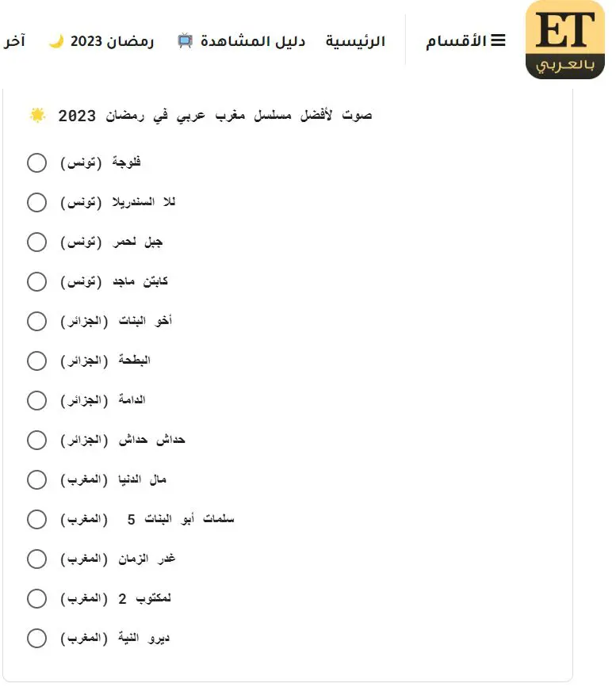Screen dimensions: 616x687
Task: Select أخو البنات (الجزائر) radio button
Action: [37, 322]
